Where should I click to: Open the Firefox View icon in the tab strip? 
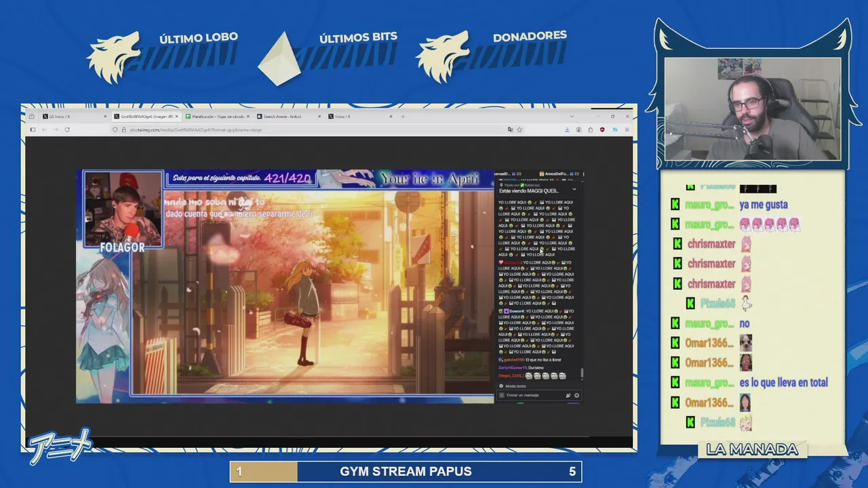32,117
